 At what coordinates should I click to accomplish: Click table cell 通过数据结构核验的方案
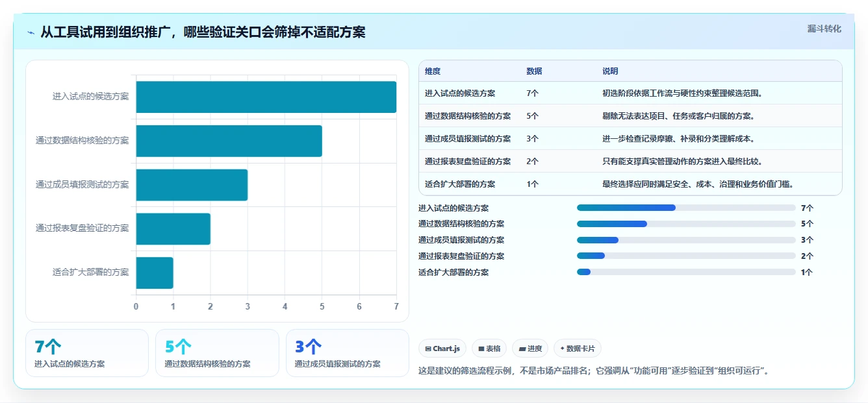pos(468,116)
